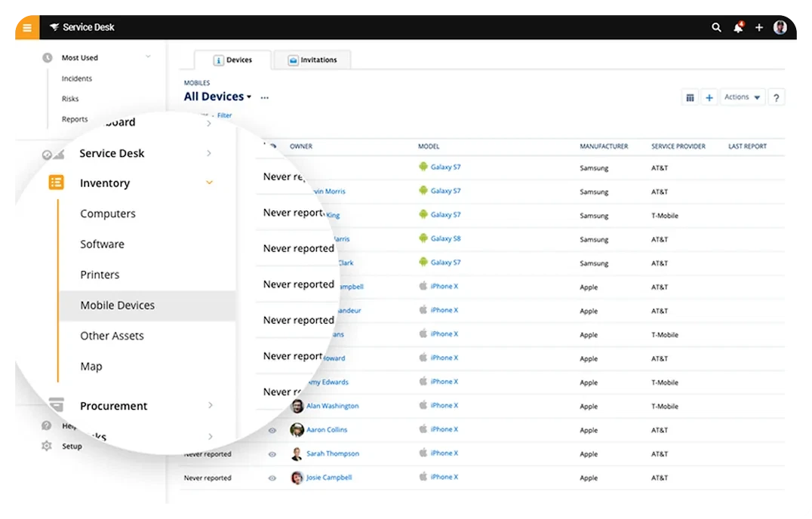Open Reports from Most Used
This screenshot has width=812, height=519.
tap(75, 119)
